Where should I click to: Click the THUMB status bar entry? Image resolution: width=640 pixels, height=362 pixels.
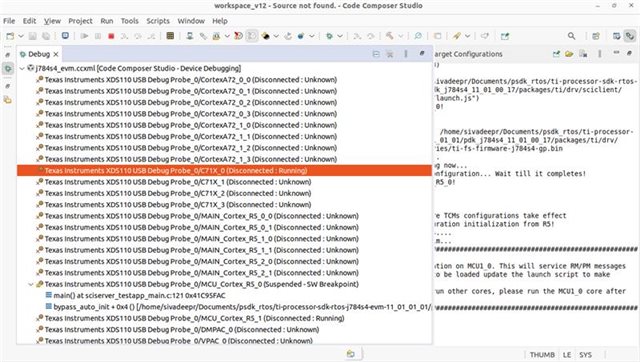pos(542,355)
